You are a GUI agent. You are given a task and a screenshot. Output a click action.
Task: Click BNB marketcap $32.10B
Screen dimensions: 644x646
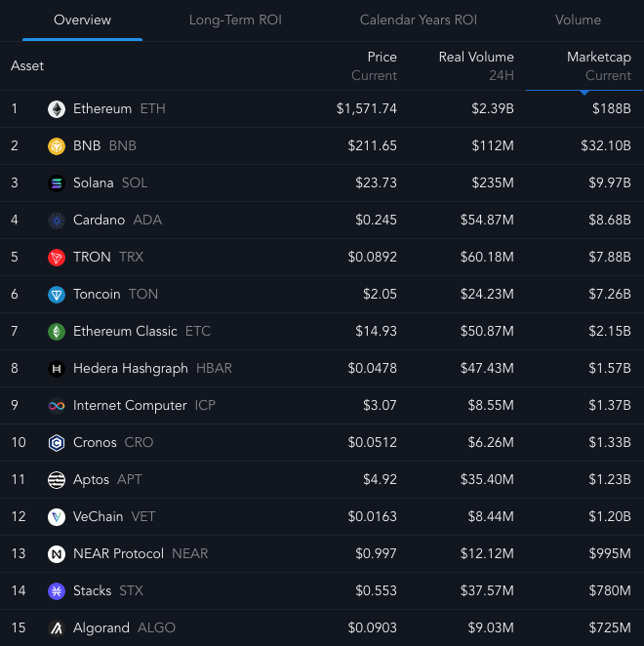(x=606, y=145)
